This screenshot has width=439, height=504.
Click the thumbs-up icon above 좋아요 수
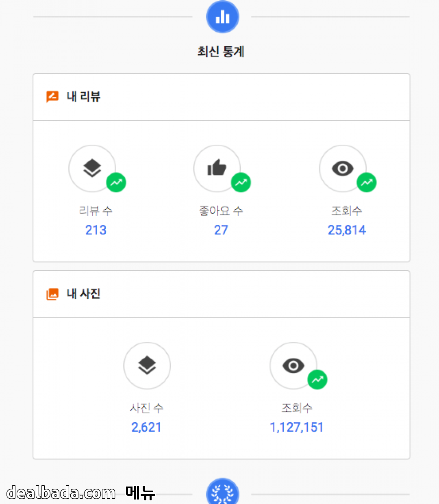click(x=217, y=168)
